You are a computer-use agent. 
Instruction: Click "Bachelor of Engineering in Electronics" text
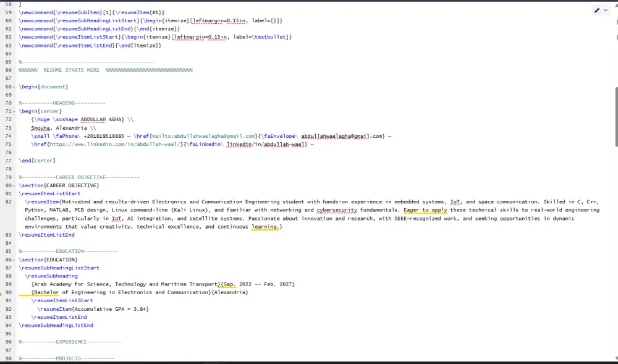pos(93,293)
